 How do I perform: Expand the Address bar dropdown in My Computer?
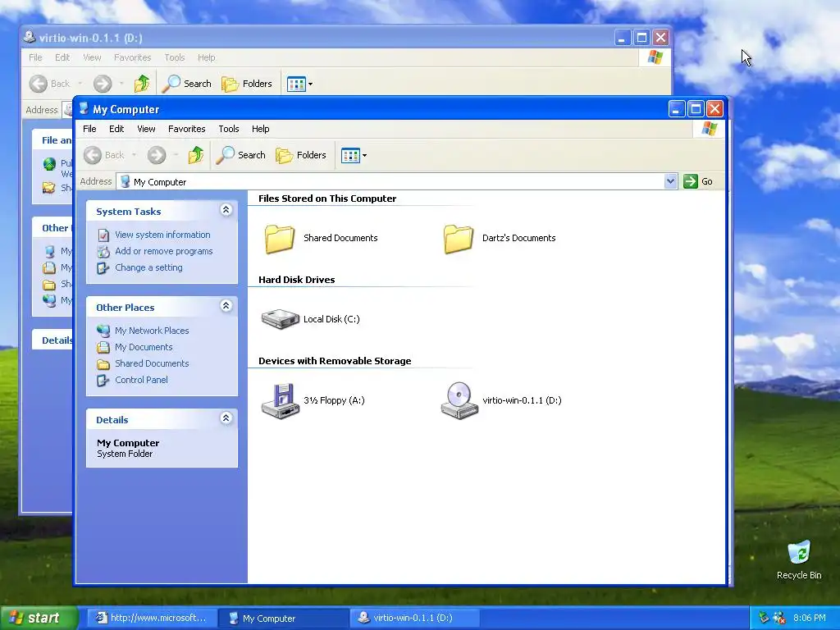click(670, 181)
